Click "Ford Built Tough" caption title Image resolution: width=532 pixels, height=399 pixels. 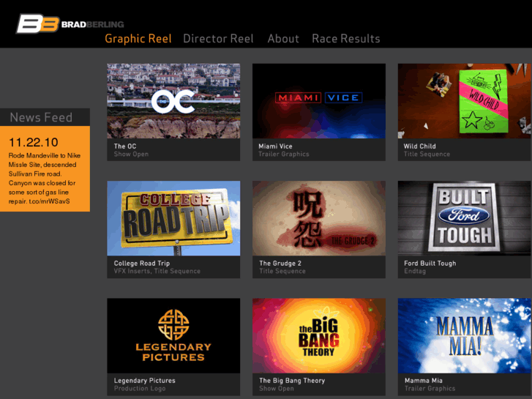coord(430,264)
